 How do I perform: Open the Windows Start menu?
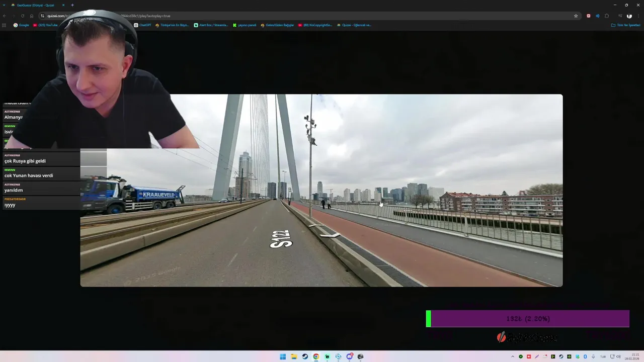pos(283,356)
